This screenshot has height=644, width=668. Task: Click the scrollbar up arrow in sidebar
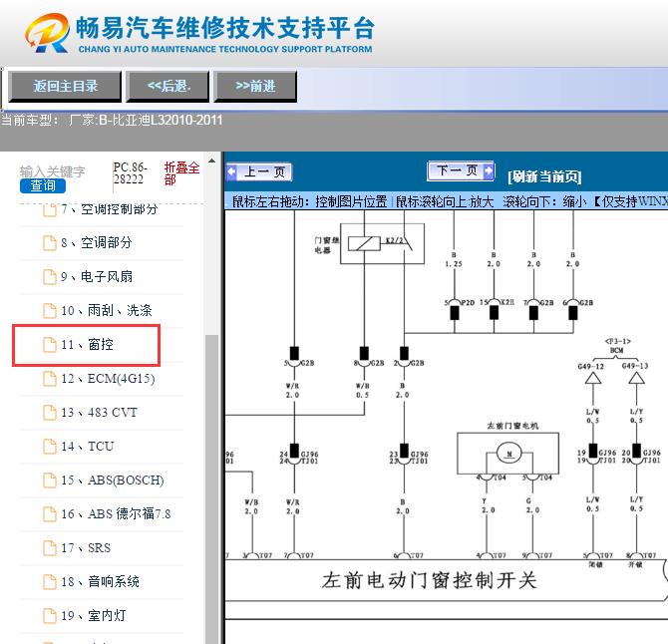point(211,161)
